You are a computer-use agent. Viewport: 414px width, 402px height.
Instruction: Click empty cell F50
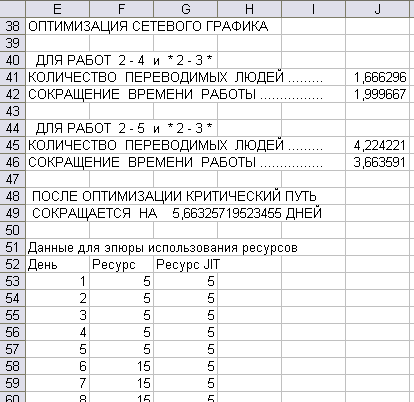(x=121, y=230)
